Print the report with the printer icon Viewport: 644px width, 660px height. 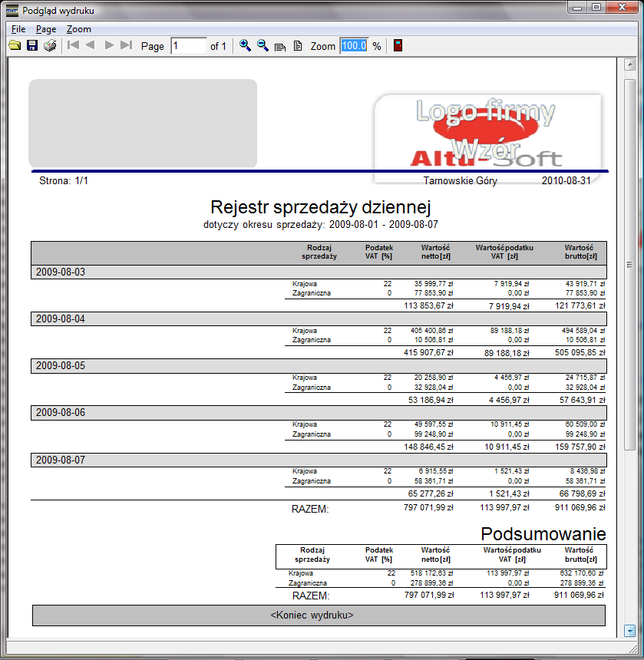[x=50, y=46]
